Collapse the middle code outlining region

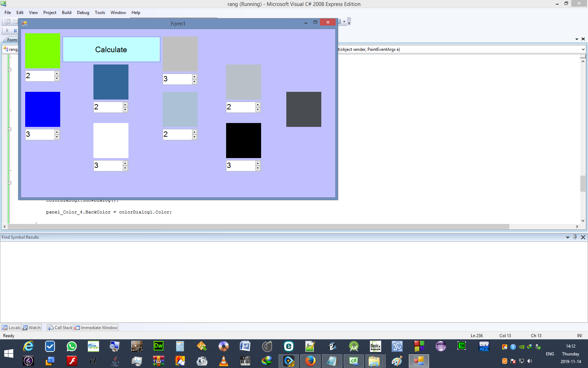click(10, 129)
